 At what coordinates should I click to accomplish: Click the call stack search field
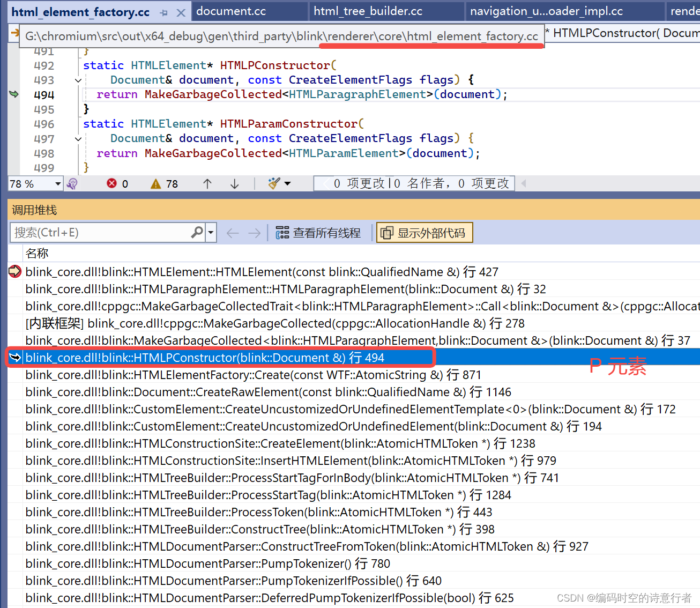point(100,233)
